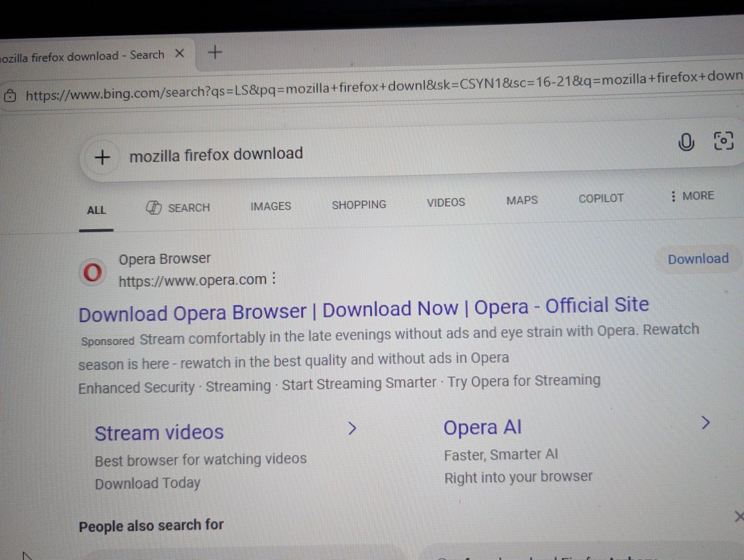The width and height of the screenshot is (744, 560).
Task: Open the Opera AI sitelink
Action: click(482, 427)
